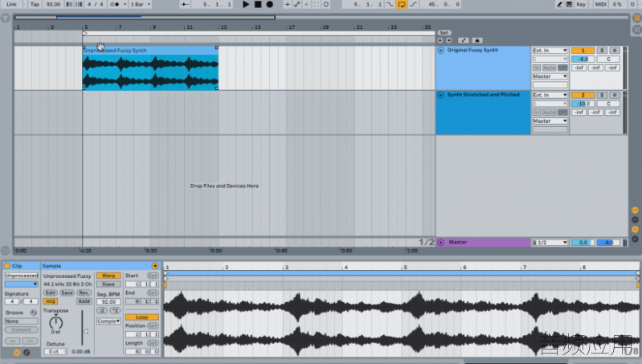Click the Link button
The height and width of the screenshot is (364, 642).
(x=11, y=5)
